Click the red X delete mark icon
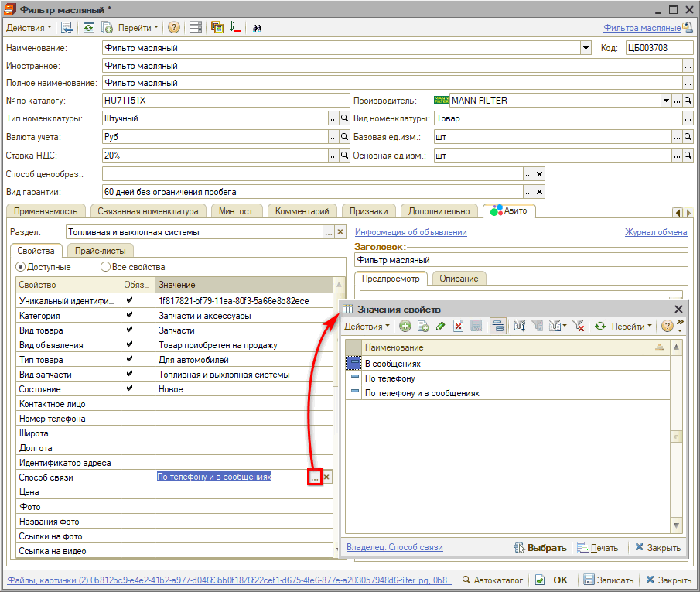Viewport: 700px width, 592px height. click(x=458, y=327)
